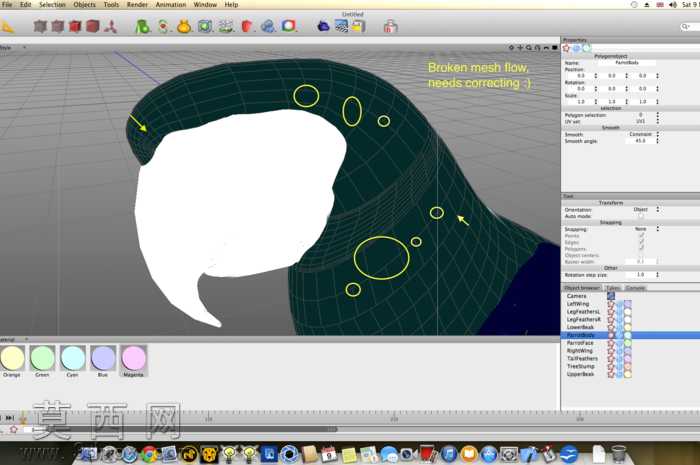Click the yellow ruler icon at toolbar left
The width and height of the screenshot is (700, 465).
coord(8,27)
